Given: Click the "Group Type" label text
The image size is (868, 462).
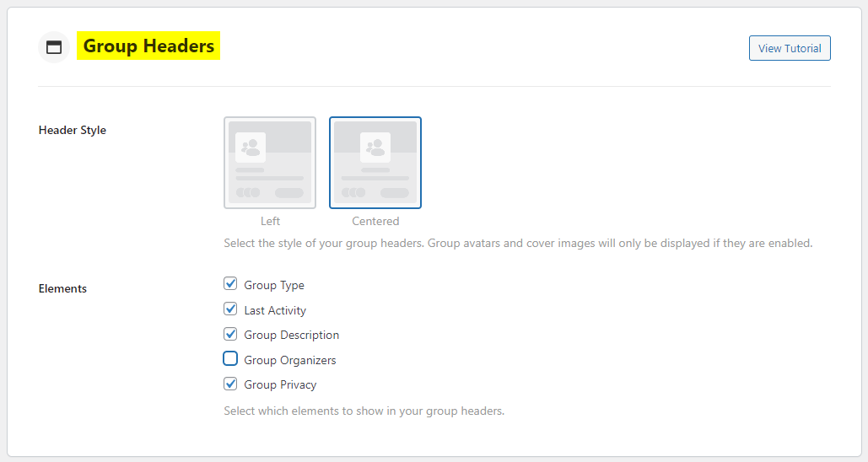Looking at the screenshot, I should point(274,285).
